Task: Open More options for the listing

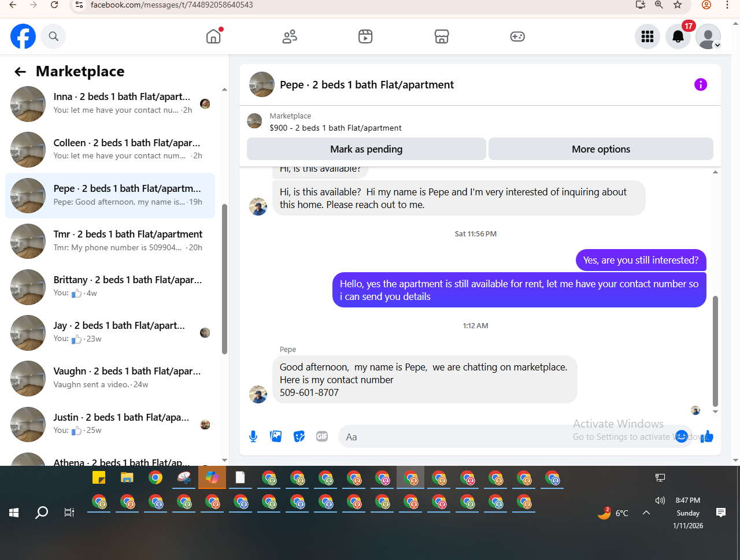Action: click(601, 149)
